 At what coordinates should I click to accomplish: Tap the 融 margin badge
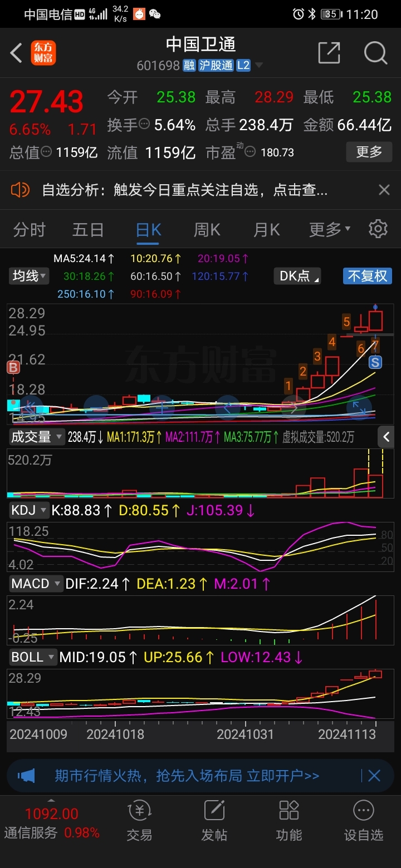coord(189,66)
